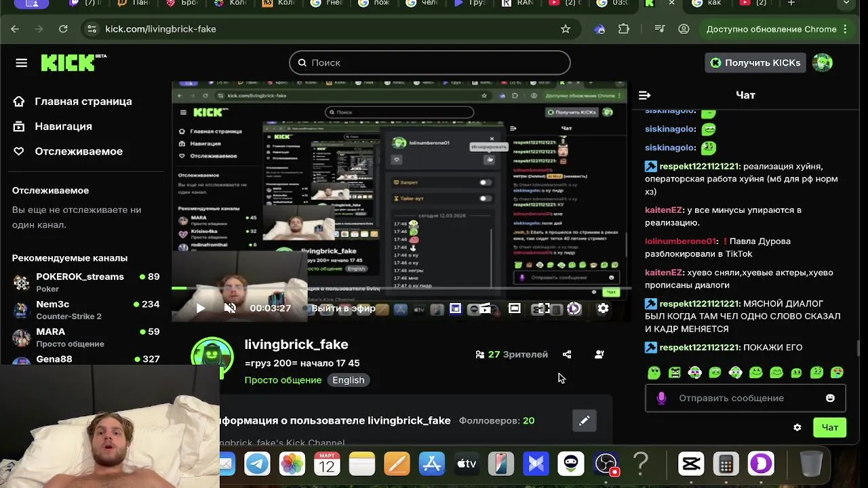Open video player settings gear
868x488 pixels.
click(x=603, y=308)
